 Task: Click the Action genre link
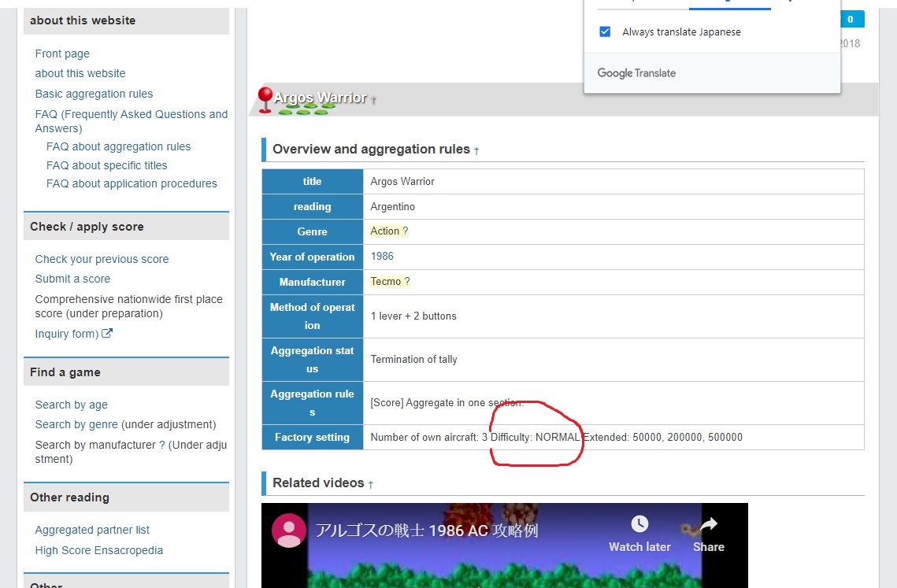[385, 231]
